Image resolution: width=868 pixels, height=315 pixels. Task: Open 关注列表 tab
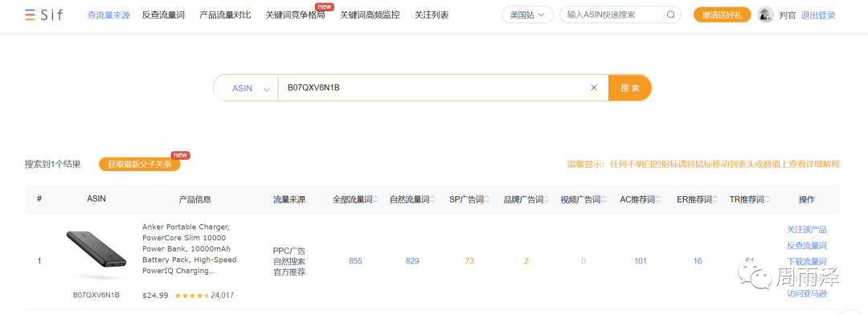(432, 15)
